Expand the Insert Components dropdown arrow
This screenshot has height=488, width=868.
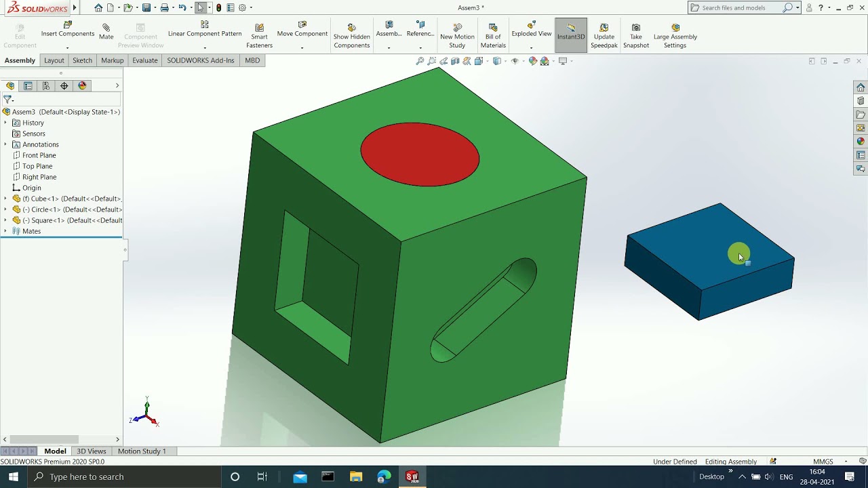(67, 47)
